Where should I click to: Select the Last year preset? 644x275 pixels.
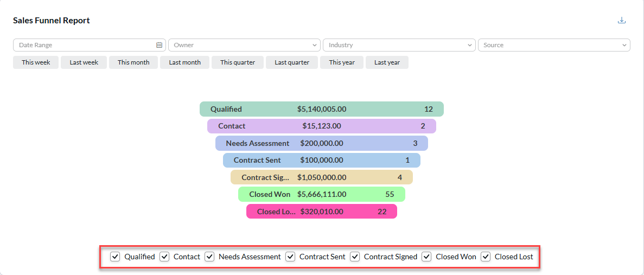point(387,62)
